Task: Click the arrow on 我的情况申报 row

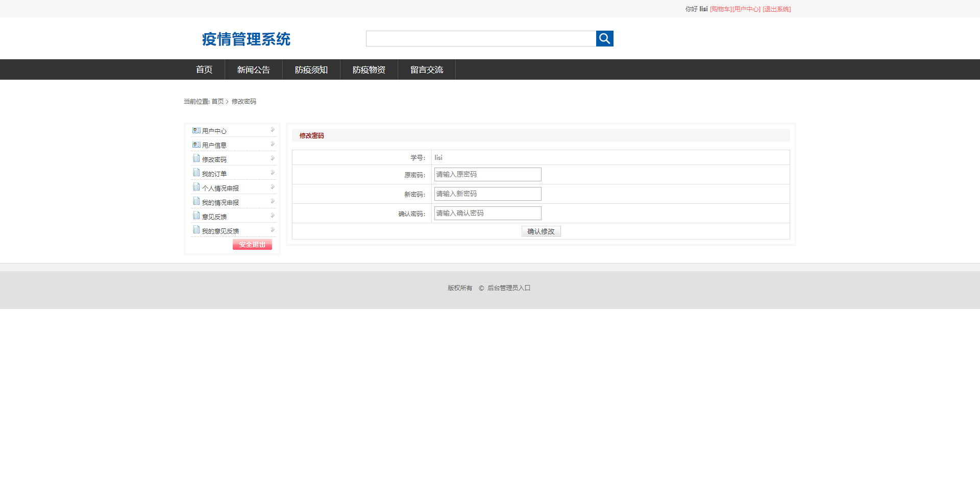Action: (273, 201)
